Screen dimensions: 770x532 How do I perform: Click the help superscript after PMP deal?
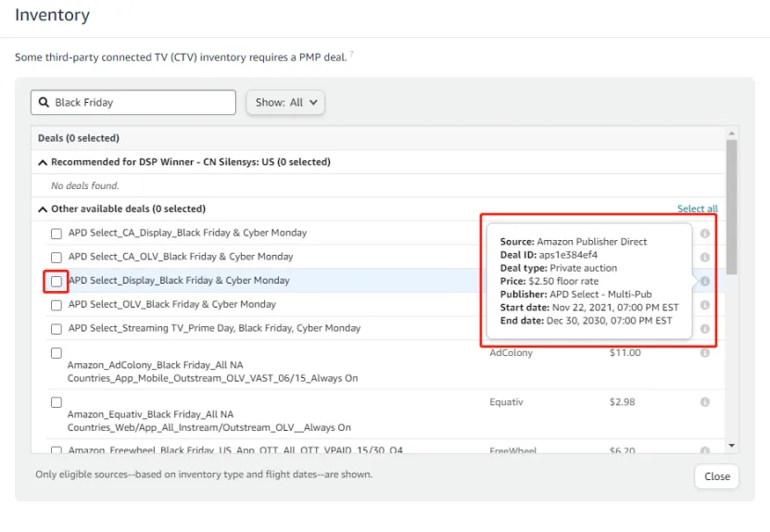coord(351,54)
